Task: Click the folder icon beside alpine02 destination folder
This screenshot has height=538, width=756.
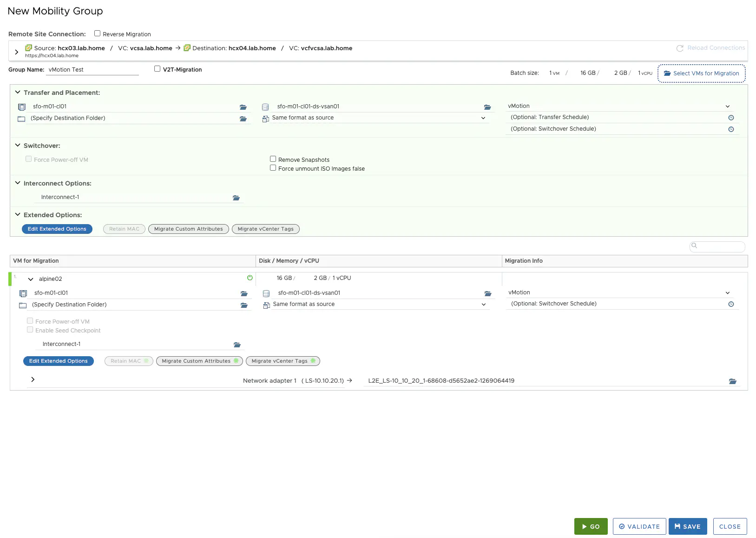Action: pos(23,305)
